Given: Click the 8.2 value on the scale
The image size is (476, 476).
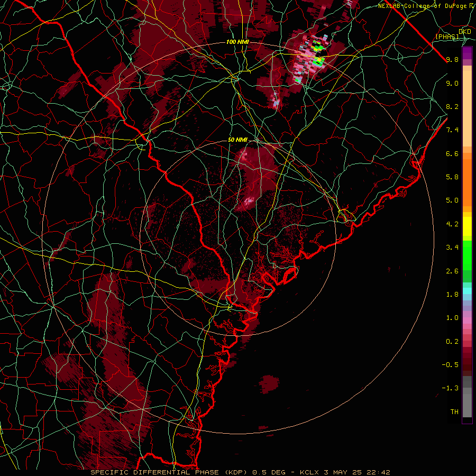Looking at the screenshot, I should tap(452, 106).
